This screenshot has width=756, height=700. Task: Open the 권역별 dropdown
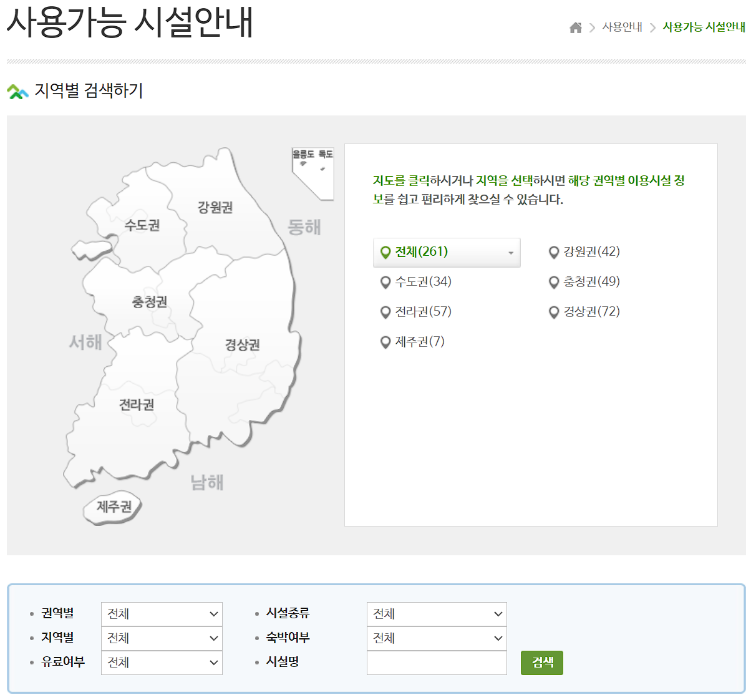click(162, 614)
